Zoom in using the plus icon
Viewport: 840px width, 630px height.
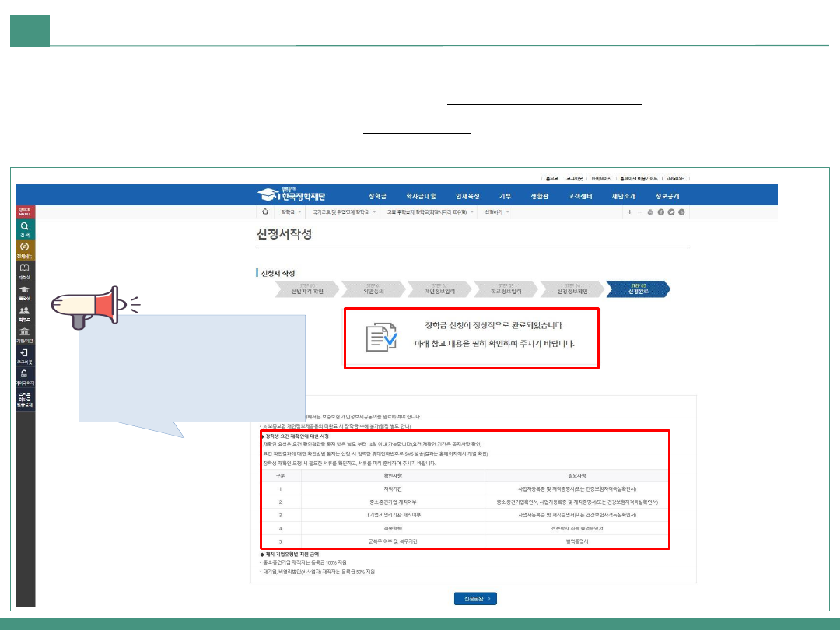[629, 212]
